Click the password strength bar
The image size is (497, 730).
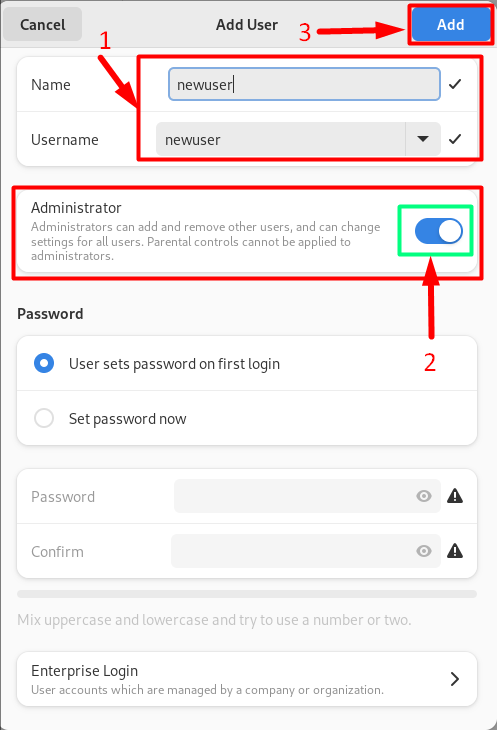(247, 594)
